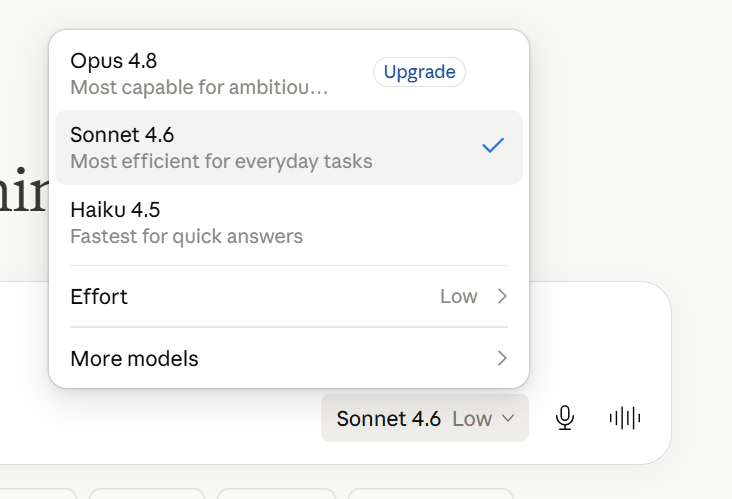Start dictation with the microphone icon
This screenshot has height=499, width=732.
tap(564, 418)
